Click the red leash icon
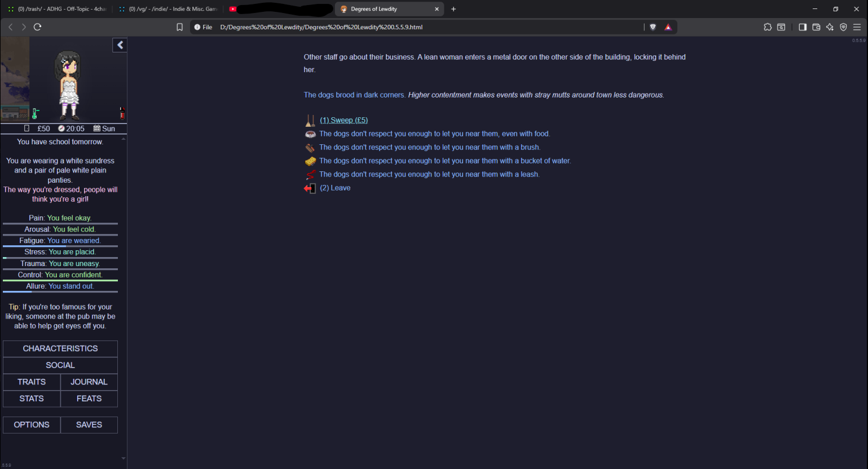Viewport: 868px width, 469px height. [x=310, y=175]
